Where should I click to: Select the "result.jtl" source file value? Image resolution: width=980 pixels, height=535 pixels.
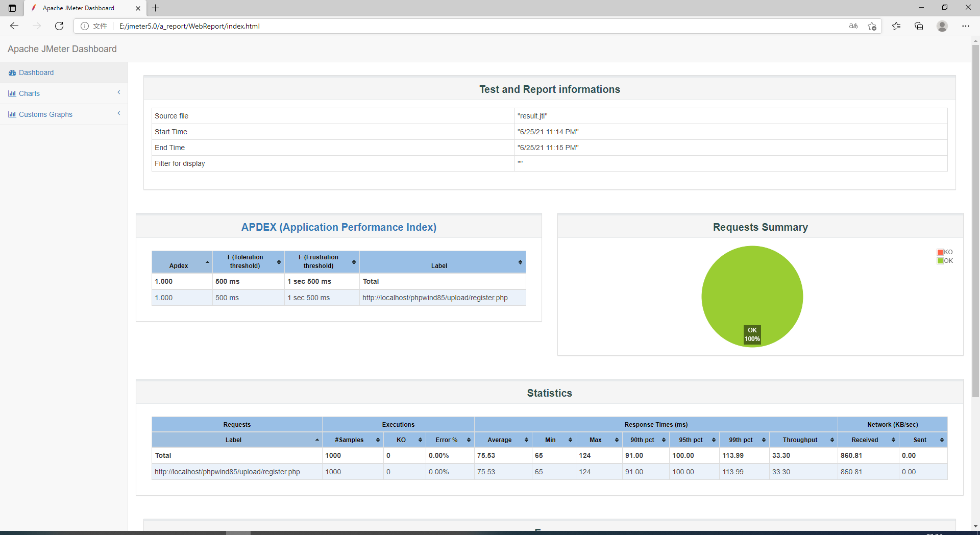532,116
